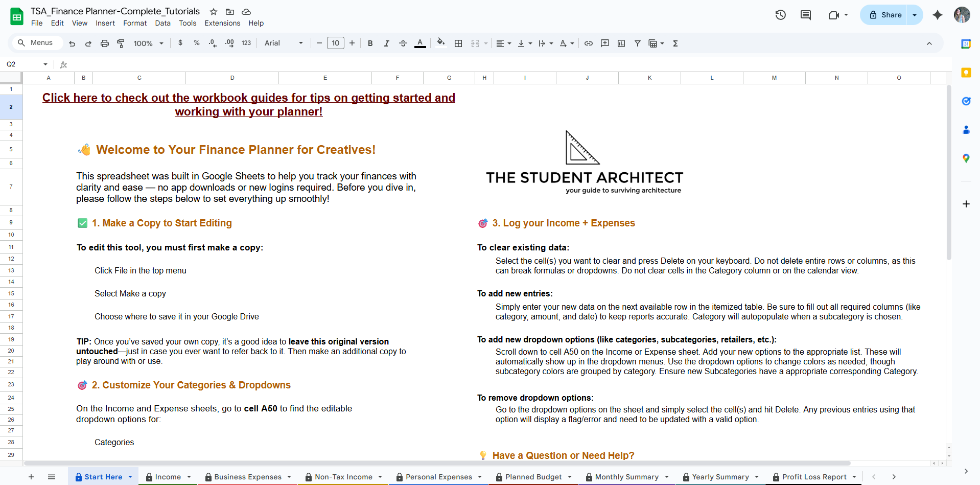Collapse the toolbar with the chevron
The width and height of the screenshot is (980, 485).
pyautogui.click(x=929, y=43)
